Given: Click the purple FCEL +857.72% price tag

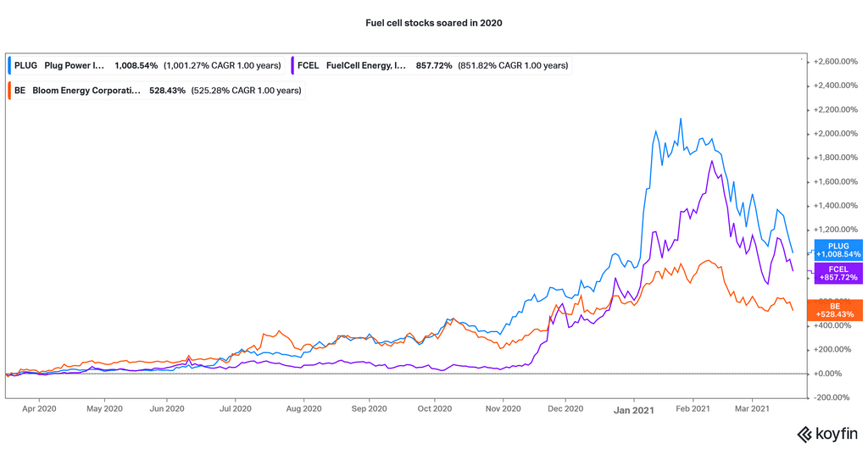Looking at the screenshot, I should (x=838, y=273).
